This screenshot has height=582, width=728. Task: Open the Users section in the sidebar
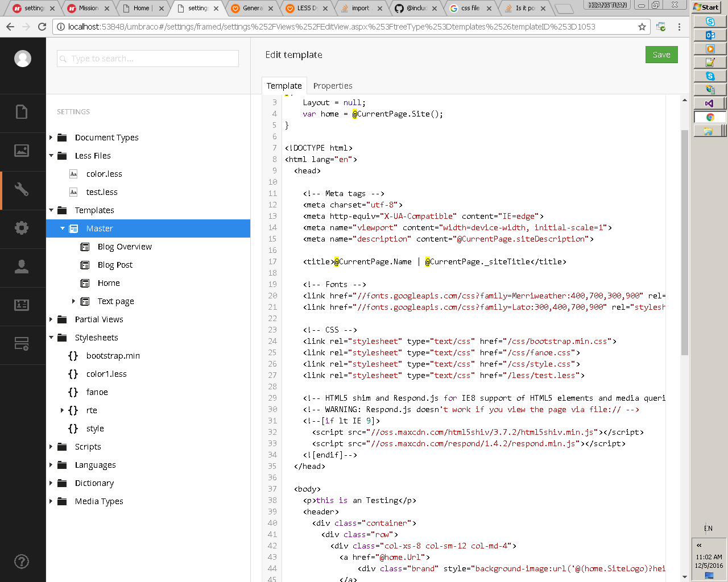22,267
